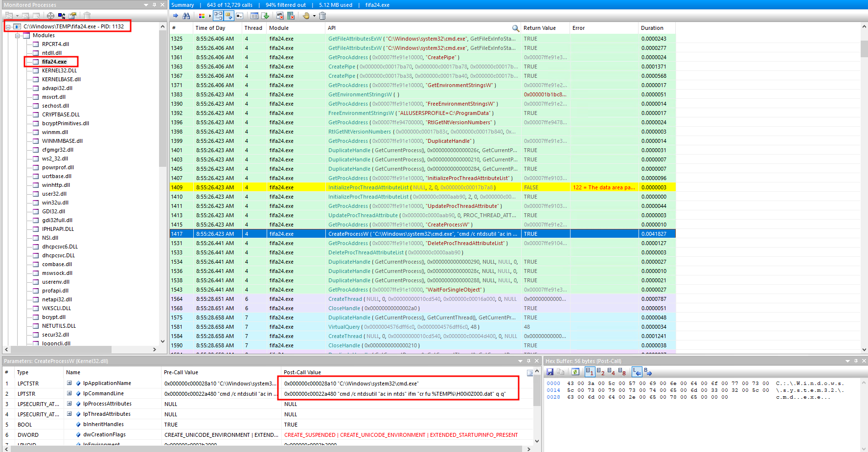Toggle 1-byte grouping in Hex Buffer toolbar
The image size is (868, 452).
(590, 372)
